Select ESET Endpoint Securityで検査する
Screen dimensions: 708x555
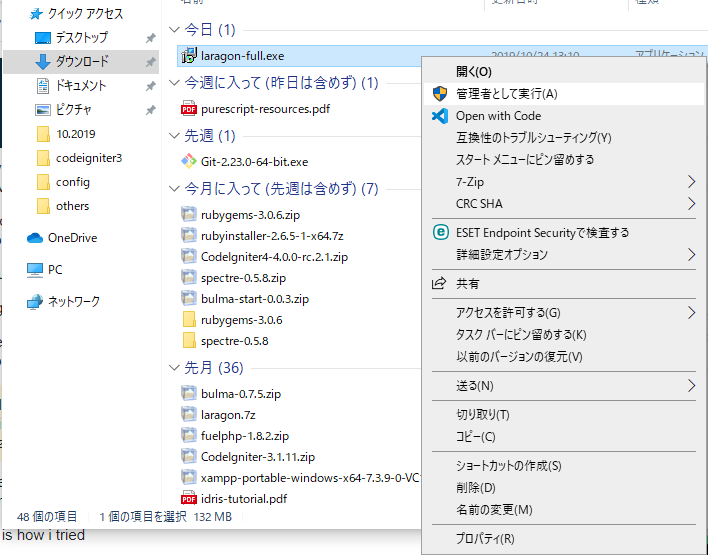pos(564,233)
